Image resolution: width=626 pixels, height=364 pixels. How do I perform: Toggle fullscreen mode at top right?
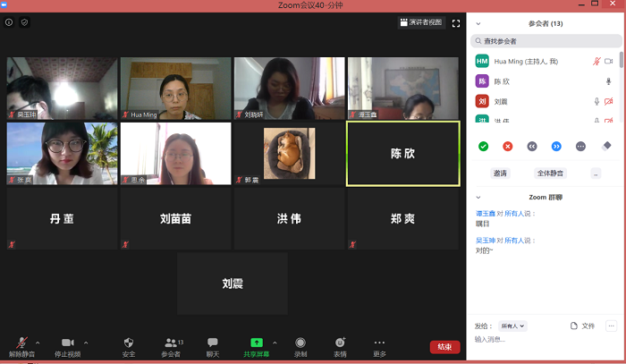tap(456, 23)
